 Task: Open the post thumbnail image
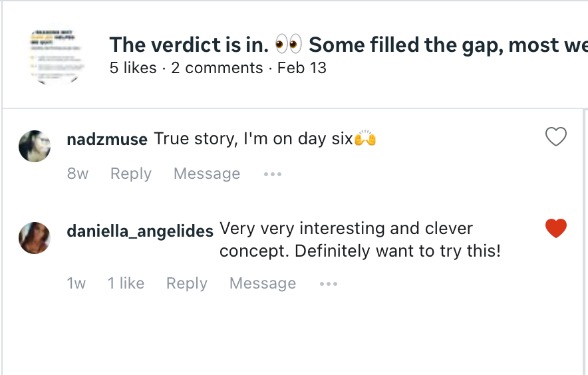click(x=59, y=56)
